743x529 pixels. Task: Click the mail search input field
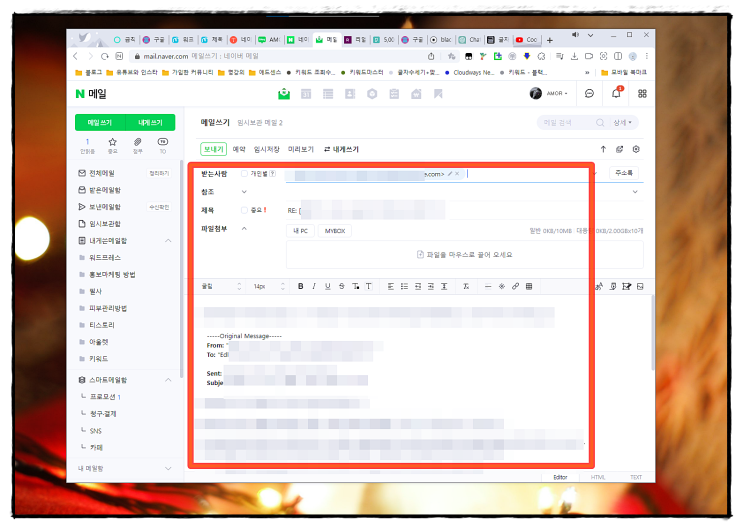[x=568, y=122]
